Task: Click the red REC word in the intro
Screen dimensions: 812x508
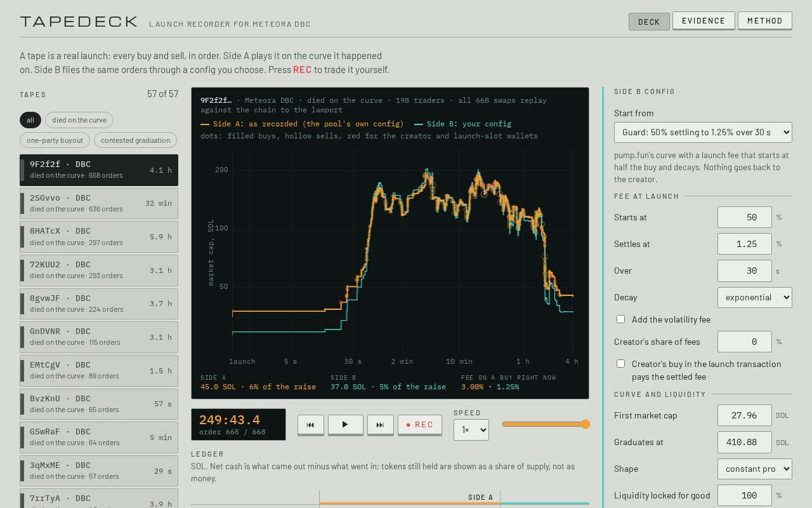Action: pos(302,70)
